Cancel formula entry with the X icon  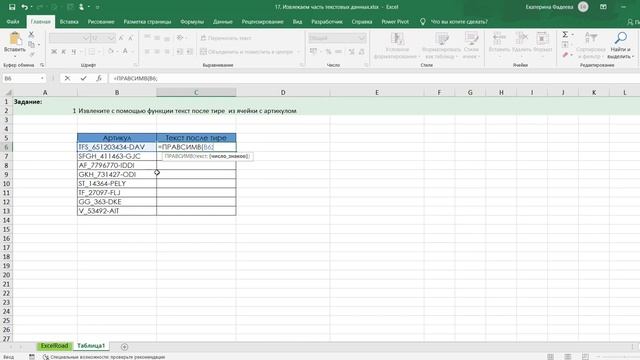(67, 78)
